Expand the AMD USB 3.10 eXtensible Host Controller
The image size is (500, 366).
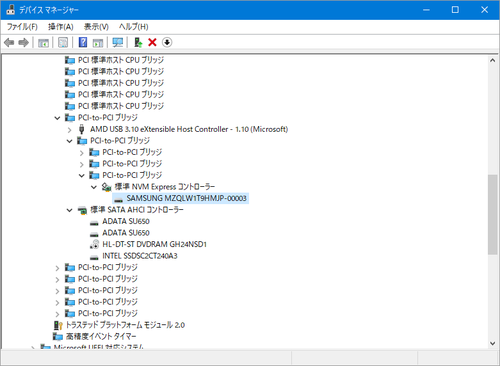[69, 129]
